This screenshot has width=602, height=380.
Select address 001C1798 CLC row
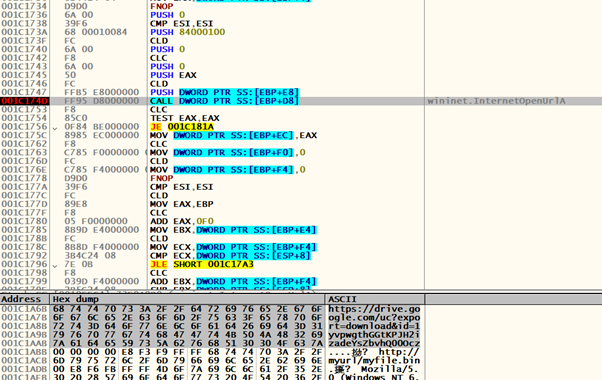pos(24,273)
